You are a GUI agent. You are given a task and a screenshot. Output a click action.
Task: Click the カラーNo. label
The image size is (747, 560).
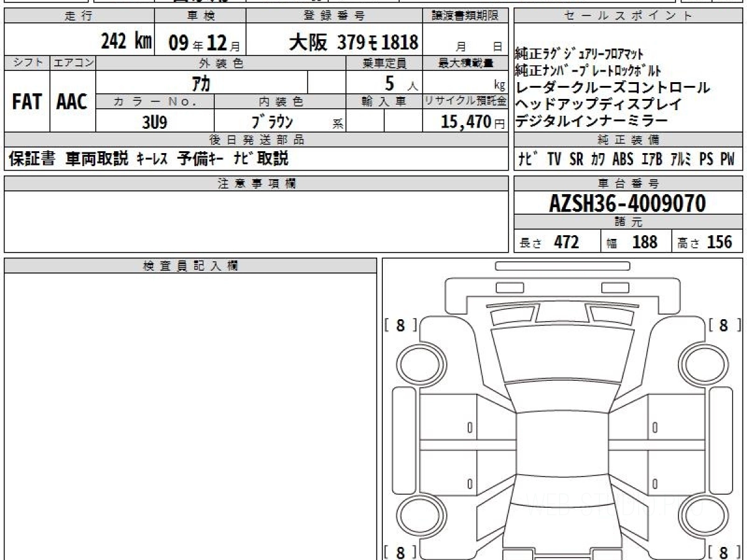(x=155, y=101)
